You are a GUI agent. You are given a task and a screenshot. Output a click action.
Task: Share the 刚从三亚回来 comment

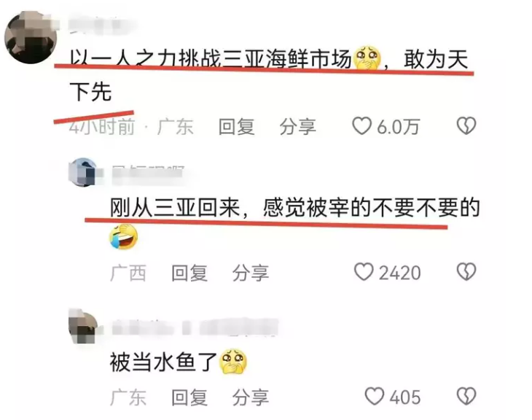point(251,273)
